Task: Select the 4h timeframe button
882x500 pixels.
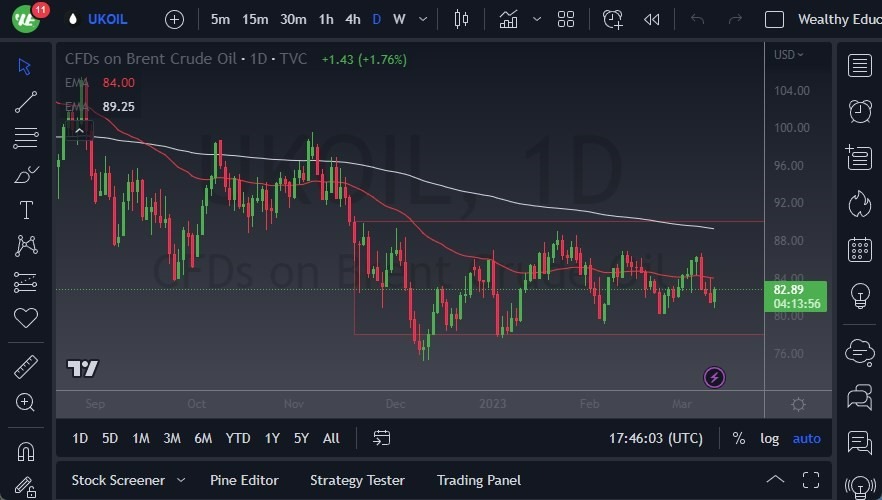Action: [352, 19]
